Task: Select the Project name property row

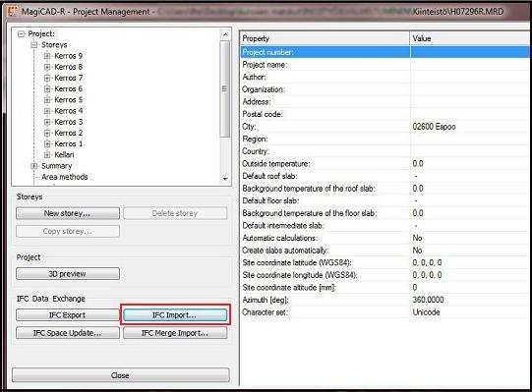Action: pyautogui.click(x=384, y=65)
